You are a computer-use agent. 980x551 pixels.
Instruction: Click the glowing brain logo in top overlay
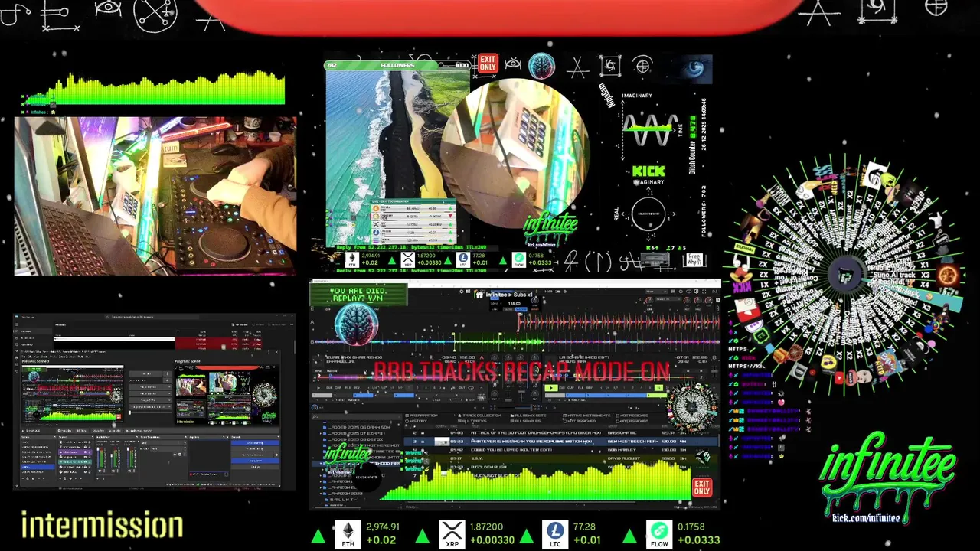pos(542,66)
